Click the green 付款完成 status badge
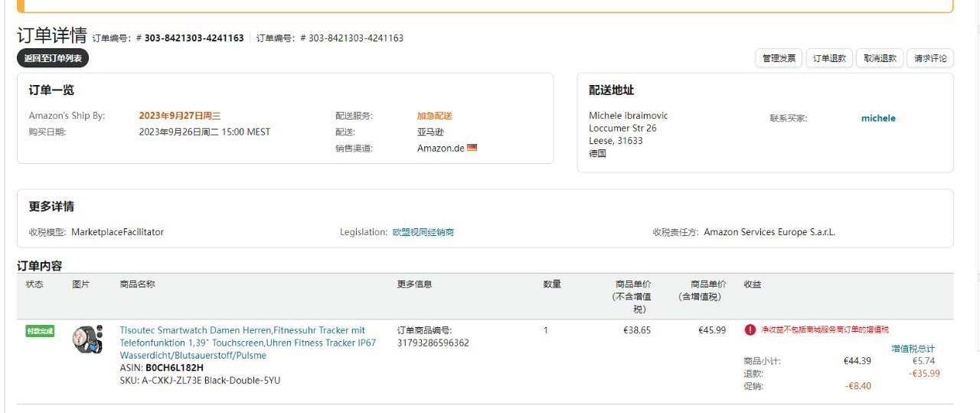Viewport: 980px width, 413px height. point(40,331)
